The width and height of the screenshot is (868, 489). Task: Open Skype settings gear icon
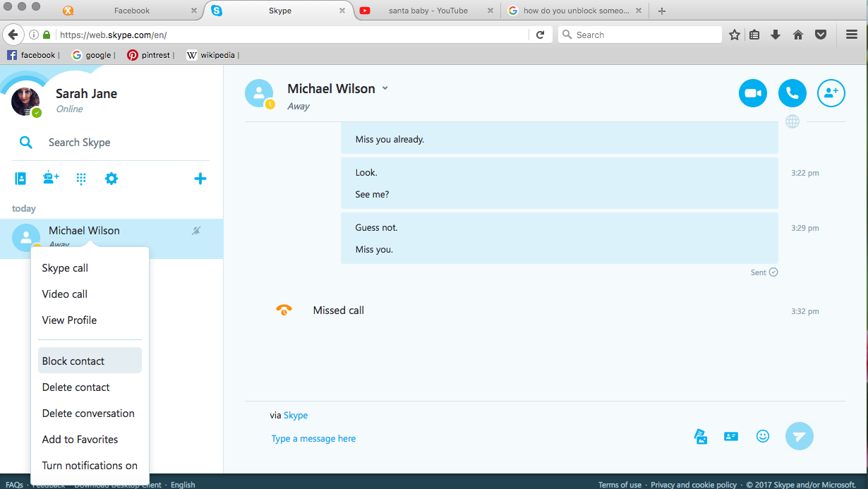[x=111, y=179]
